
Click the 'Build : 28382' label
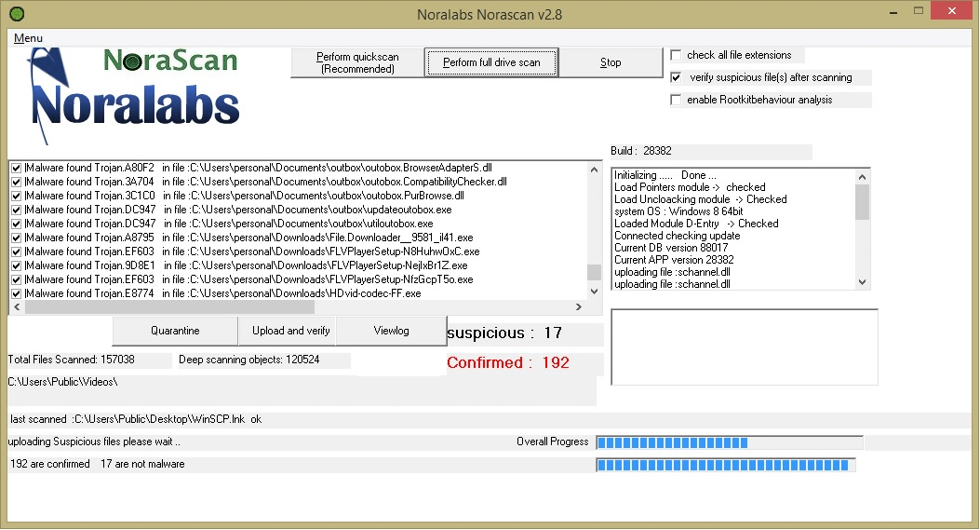(641, 151)
